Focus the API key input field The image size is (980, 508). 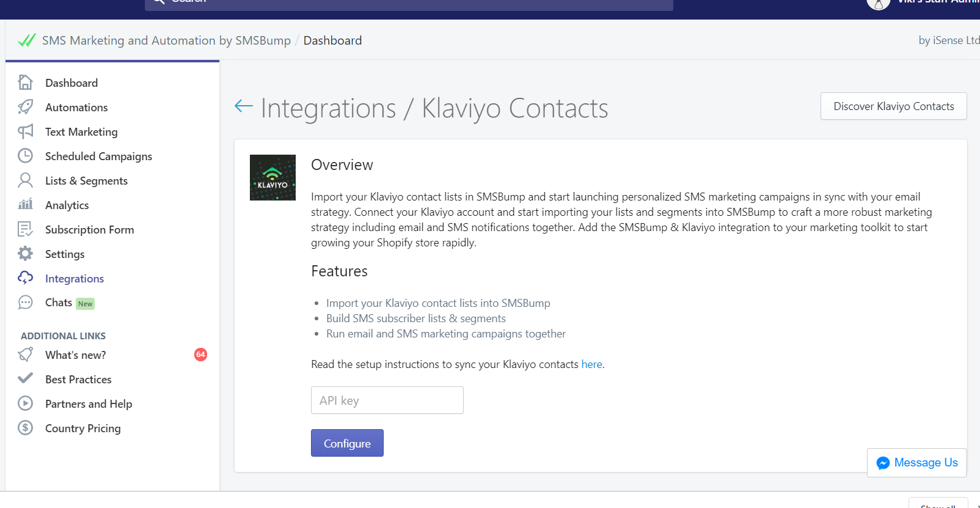[387, 400]
